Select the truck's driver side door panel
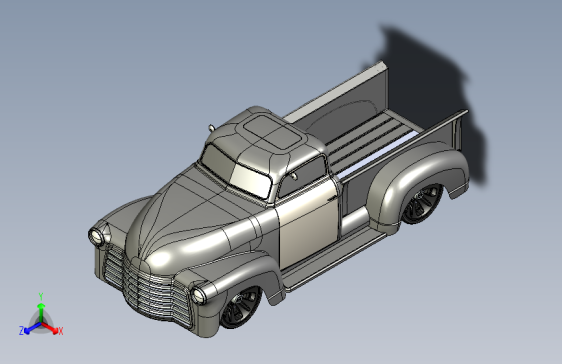Viewport: 562px width, 364px height. click(x=308, y=224)
